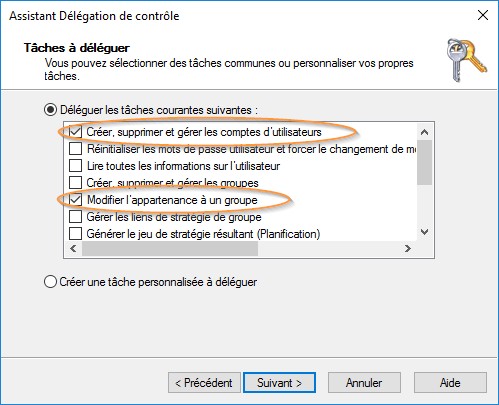Click the vertical scrollbar thumb of task list
Image resolution: width=499 pixels, height=405 pixels.
(x=424, y=162)
